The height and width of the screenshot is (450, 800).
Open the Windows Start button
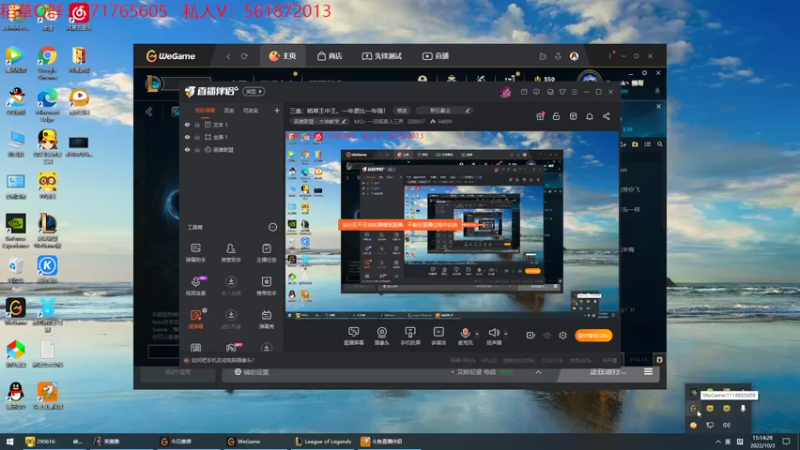10,441
